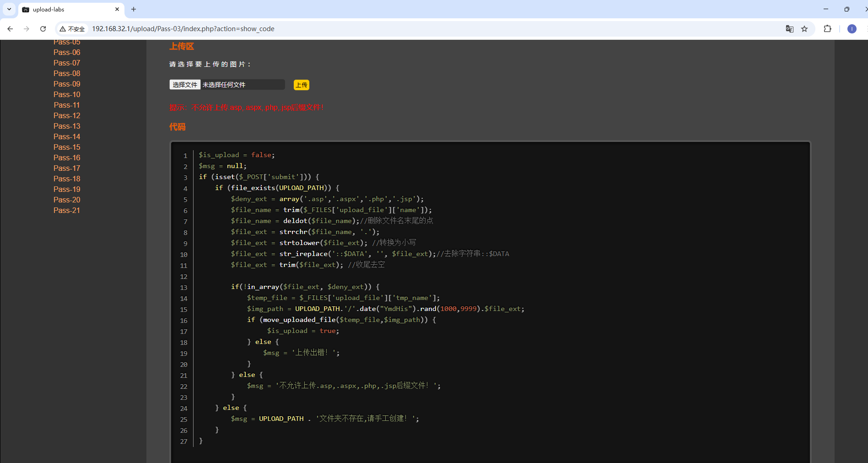Click the 未选择任何文件 status text
The height and width of the screenshot is (463, 868).
[224, 85]
